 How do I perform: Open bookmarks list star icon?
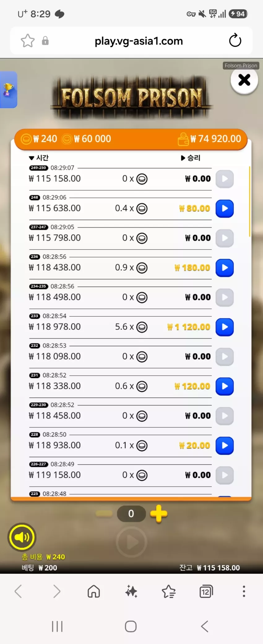(x=169, y=591)
